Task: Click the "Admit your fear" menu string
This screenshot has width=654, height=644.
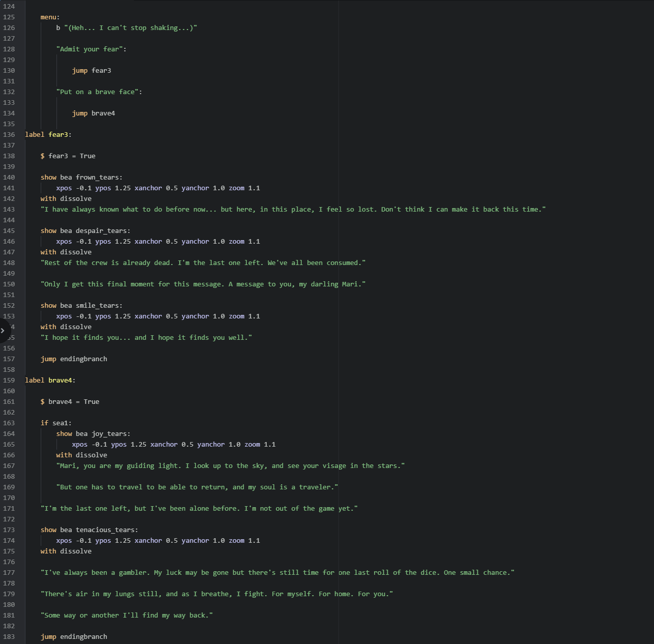Action: 91,49
